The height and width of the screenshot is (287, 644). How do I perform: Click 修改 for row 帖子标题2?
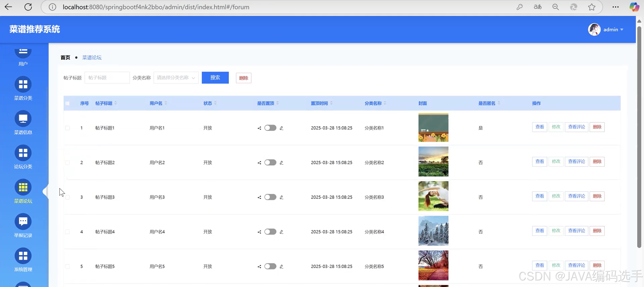(x=556, y=162)
